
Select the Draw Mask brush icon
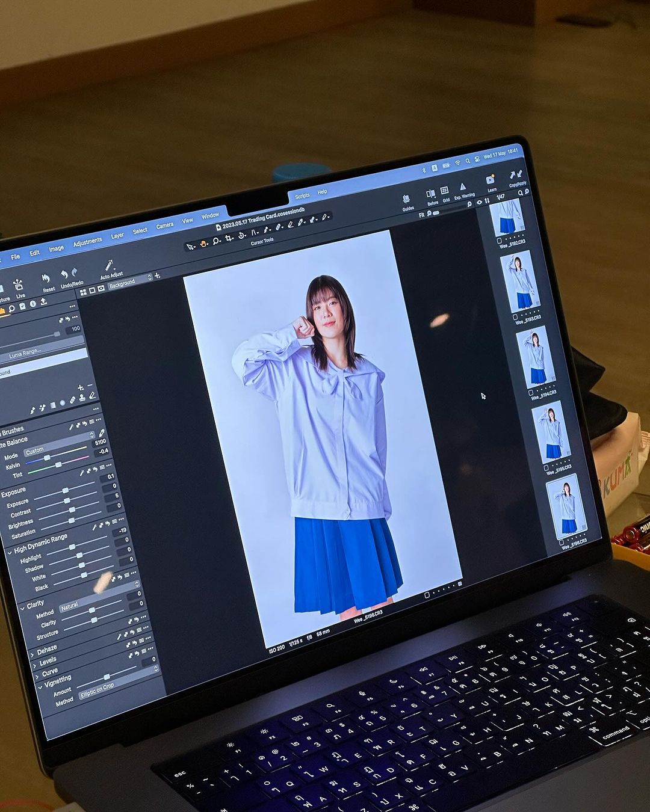click(x=33, y=410)
